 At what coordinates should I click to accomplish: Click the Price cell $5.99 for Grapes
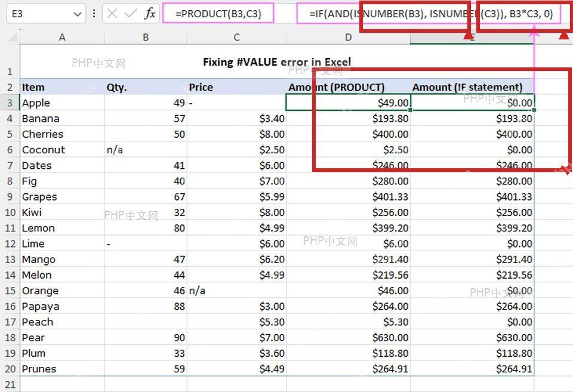point(237,196)
